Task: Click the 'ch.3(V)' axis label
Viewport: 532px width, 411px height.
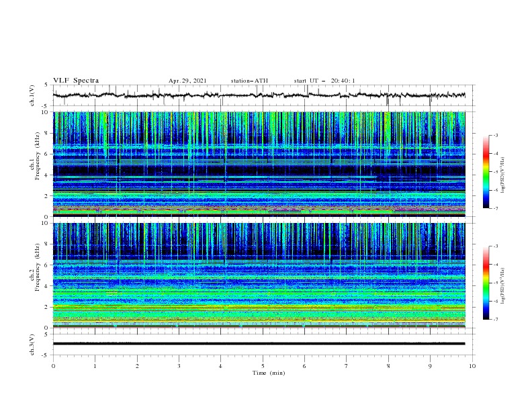Action: click(32, 345)
